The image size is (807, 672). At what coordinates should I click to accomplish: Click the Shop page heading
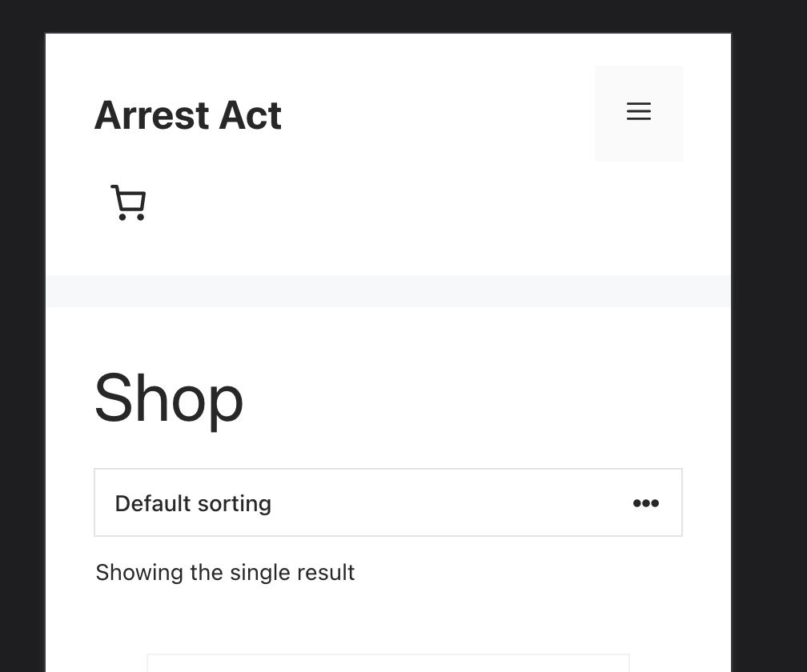[x=168, y=398]
